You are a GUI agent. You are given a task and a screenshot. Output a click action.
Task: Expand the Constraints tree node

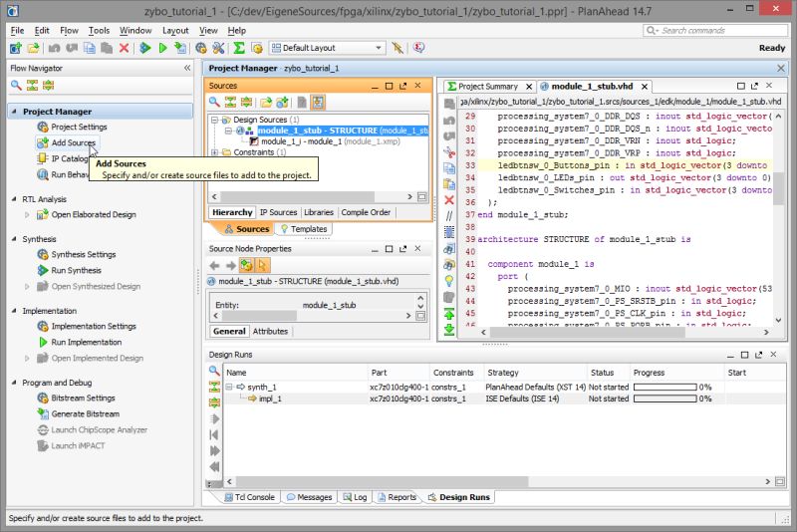(215, 153)
